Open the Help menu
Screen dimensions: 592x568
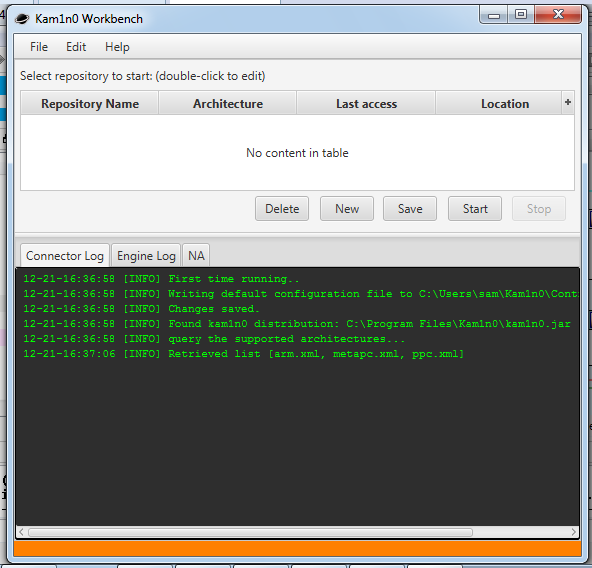click(x=117, y=47)
